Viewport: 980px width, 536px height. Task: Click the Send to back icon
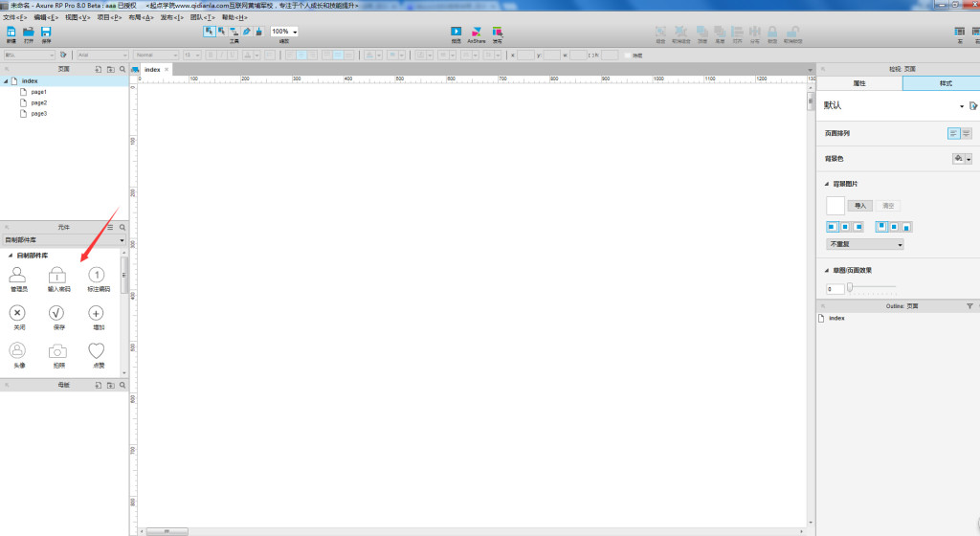coord(720,32)
